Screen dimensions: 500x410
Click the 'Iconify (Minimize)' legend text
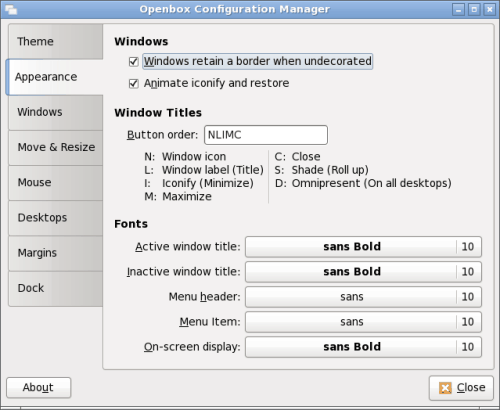(x=208, y=183)
